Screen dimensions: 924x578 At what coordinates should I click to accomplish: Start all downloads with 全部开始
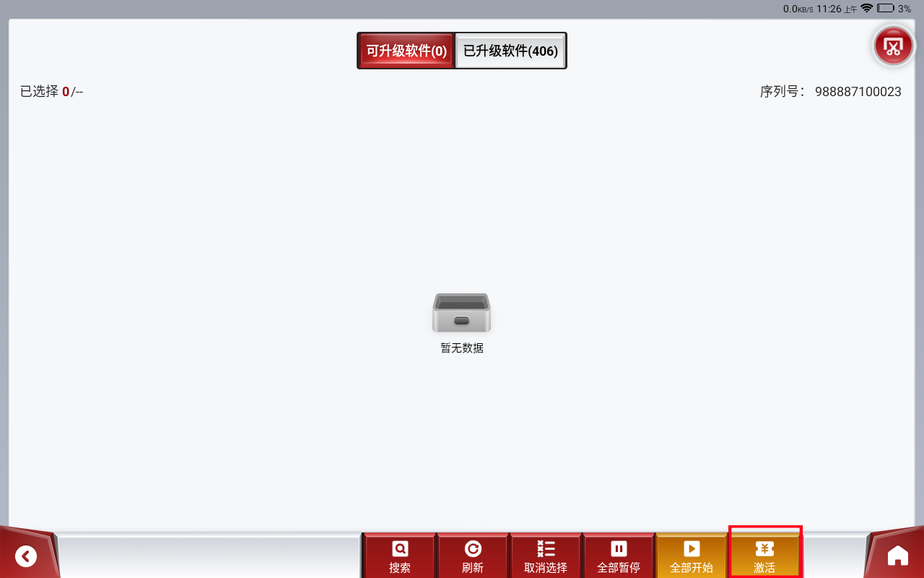click(692, 556)
